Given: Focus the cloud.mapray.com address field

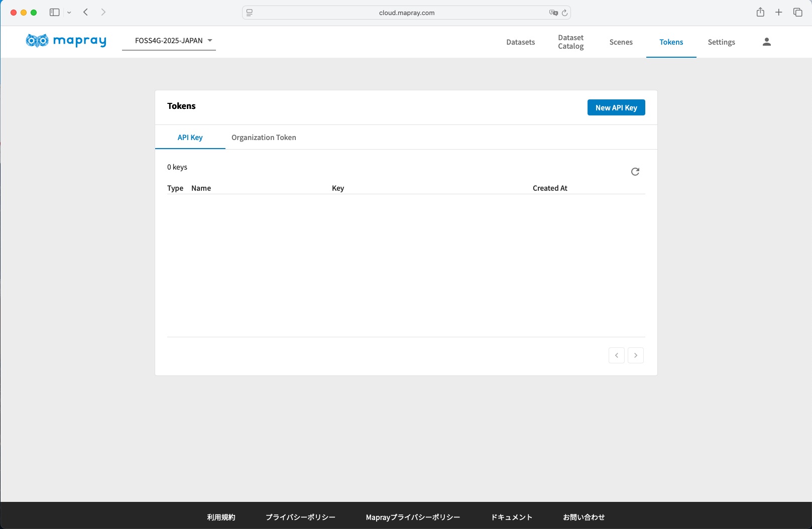Looking at the screenshot, I should pos(406,13).
